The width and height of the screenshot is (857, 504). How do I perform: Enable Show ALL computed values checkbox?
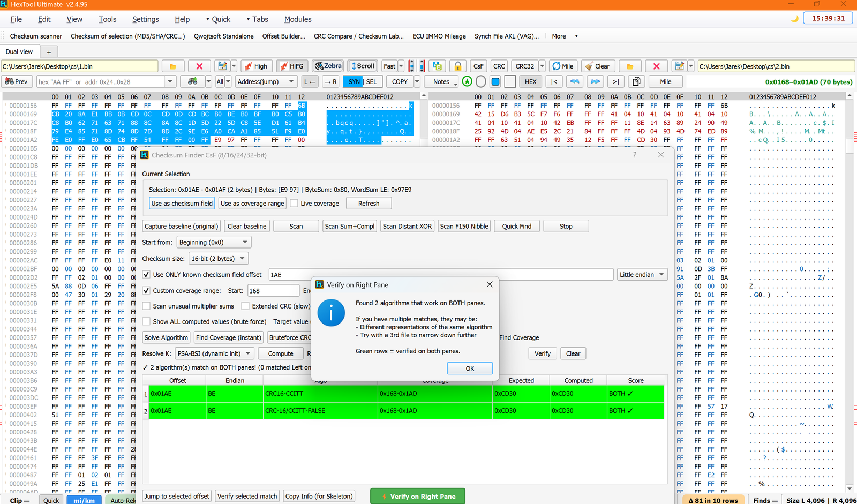pyautogui.click(x=146, y=322)
